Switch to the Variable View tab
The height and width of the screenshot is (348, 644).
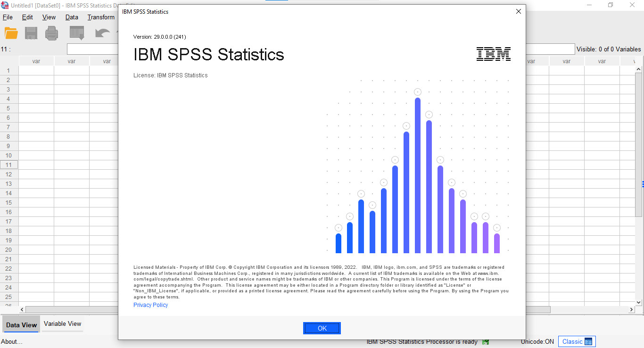[62, 324]
